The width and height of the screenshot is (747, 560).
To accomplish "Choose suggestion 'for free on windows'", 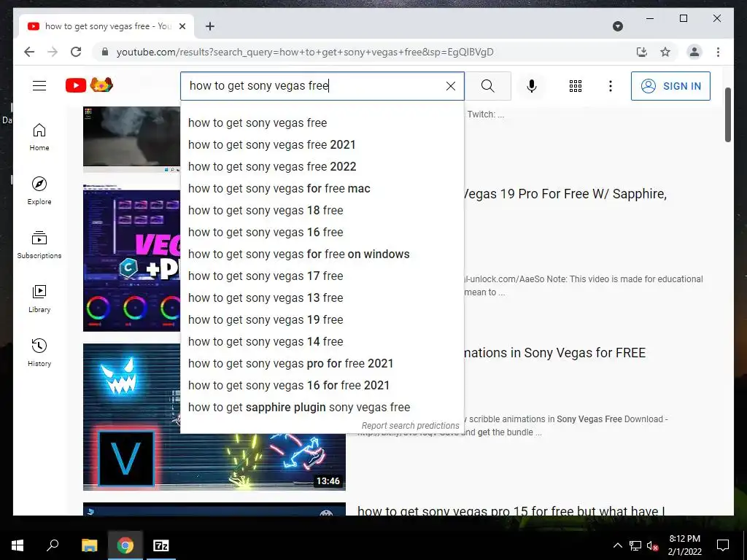I will coord(322,254).
